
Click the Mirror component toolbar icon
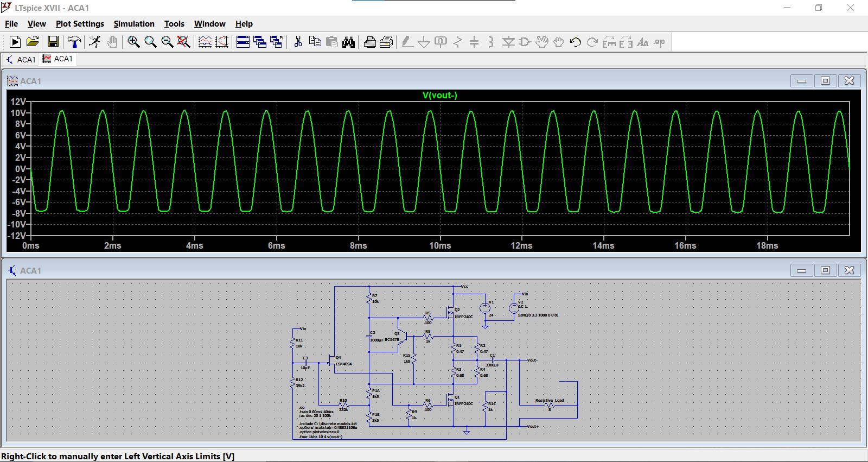tap(626, 42)
